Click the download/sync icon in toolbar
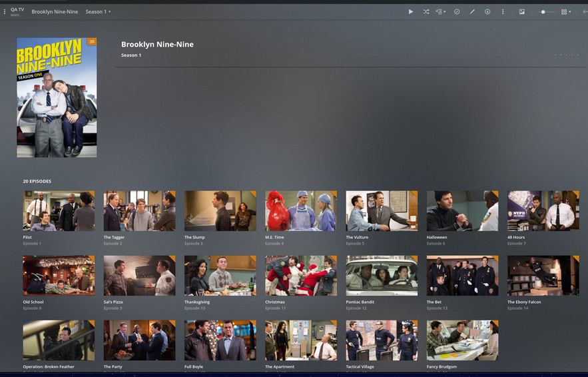The width and height of the screenshot is (588, 377). (487, 11)
